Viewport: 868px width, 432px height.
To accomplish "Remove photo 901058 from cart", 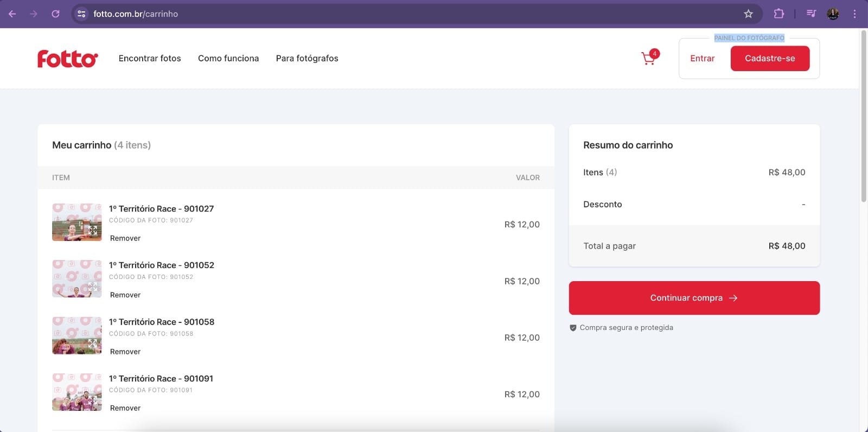I will [125, 352].
